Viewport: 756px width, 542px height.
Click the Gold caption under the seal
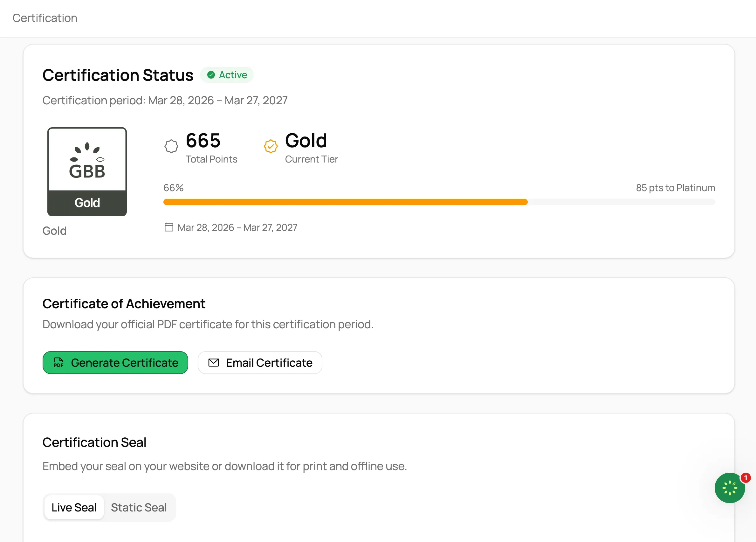pyautogui.click(x=54, y=231)
